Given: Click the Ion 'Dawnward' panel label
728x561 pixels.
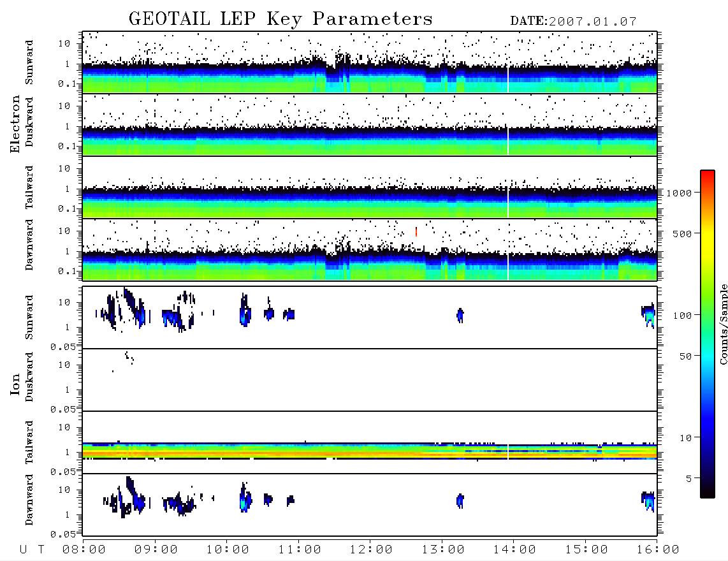Looking at the screenshot, I should [x=29, y=500].
